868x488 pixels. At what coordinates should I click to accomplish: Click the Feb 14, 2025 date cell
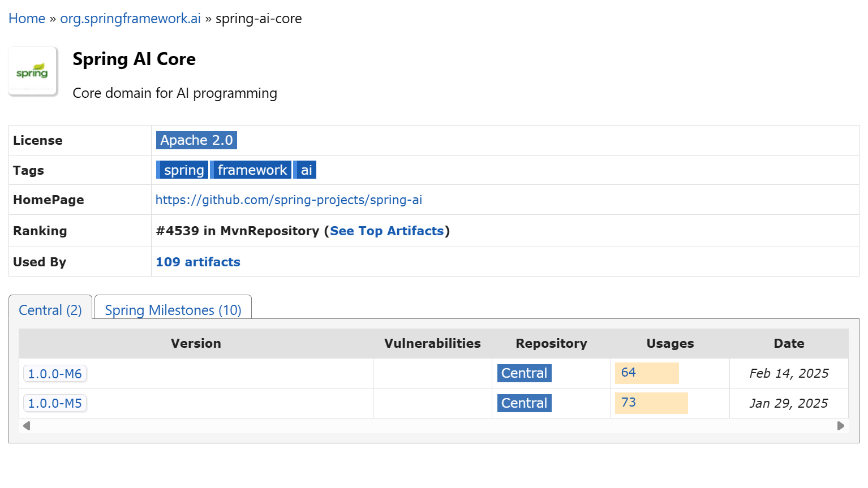789,373
